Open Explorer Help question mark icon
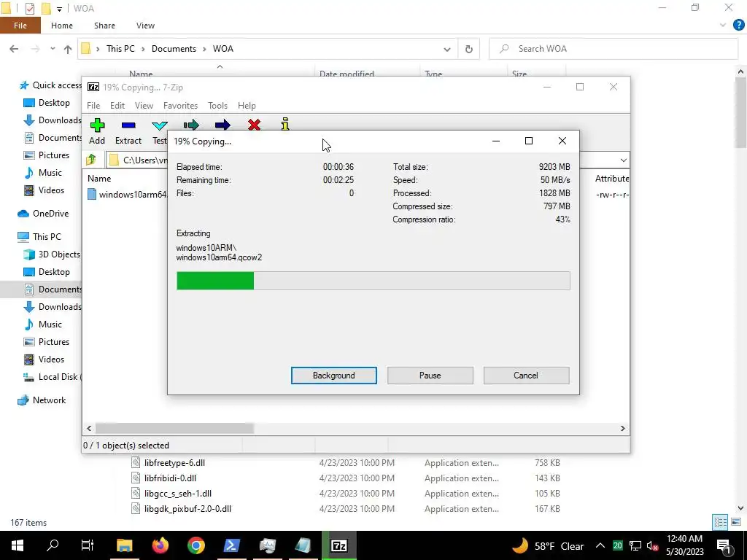Screen dimensions: 747x560 click(x=738, y=26)
